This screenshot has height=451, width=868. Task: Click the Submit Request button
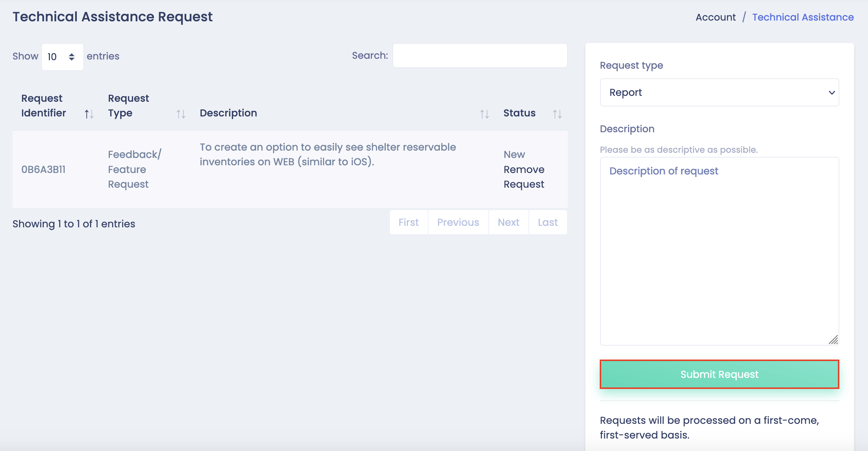pos(719,374)
